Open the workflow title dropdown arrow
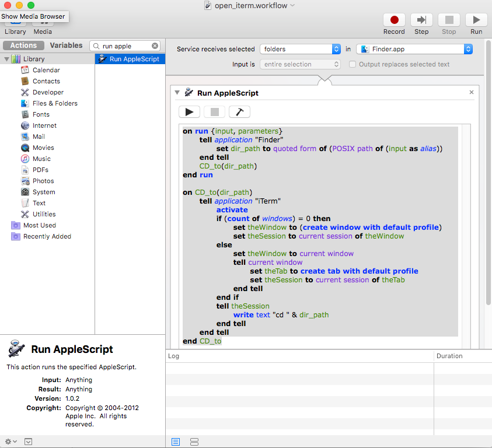 click(x=292, y=5)
